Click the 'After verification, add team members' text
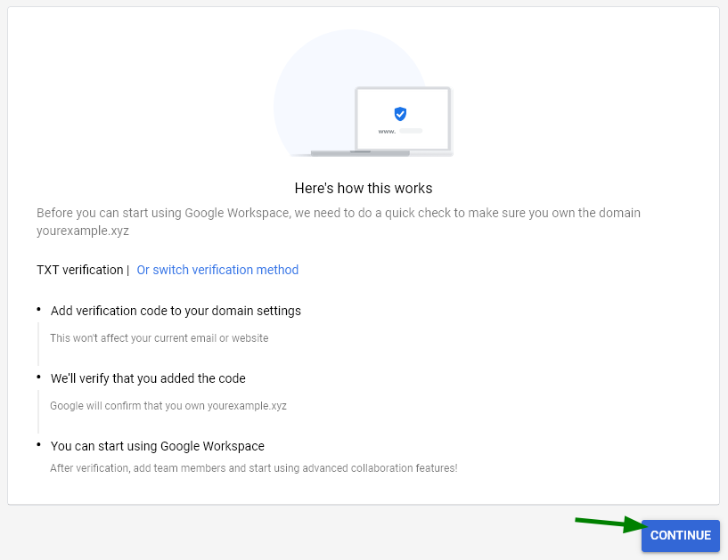 (253, 468)
